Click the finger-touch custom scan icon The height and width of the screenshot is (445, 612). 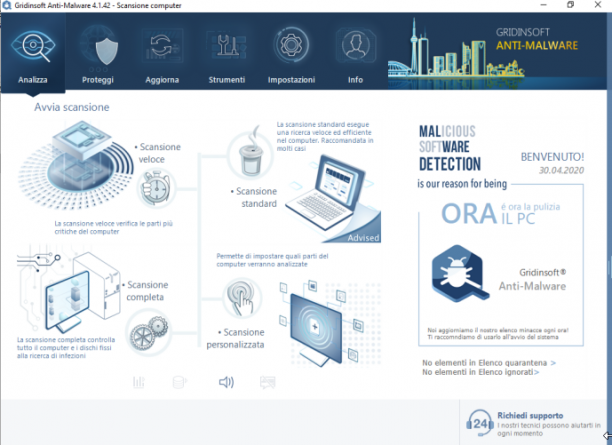tap(242, 297)
